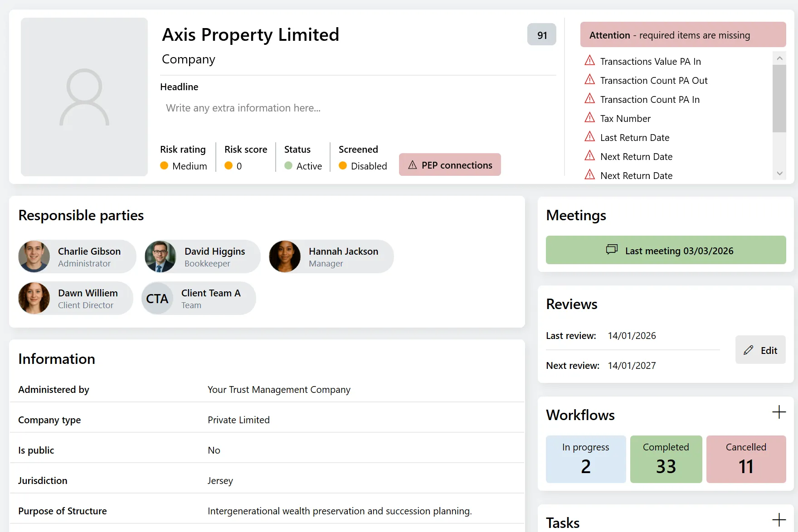Click the down arrow on the attention list scrollbar
The height and width of the screenshot is (532, 798).
point(780,173)
